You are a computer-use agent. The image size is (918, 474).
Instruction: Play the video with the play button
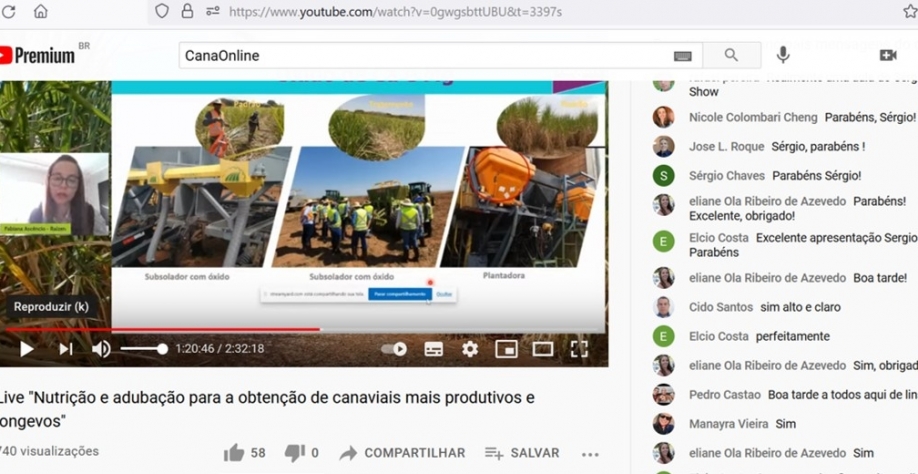[27, 349]
